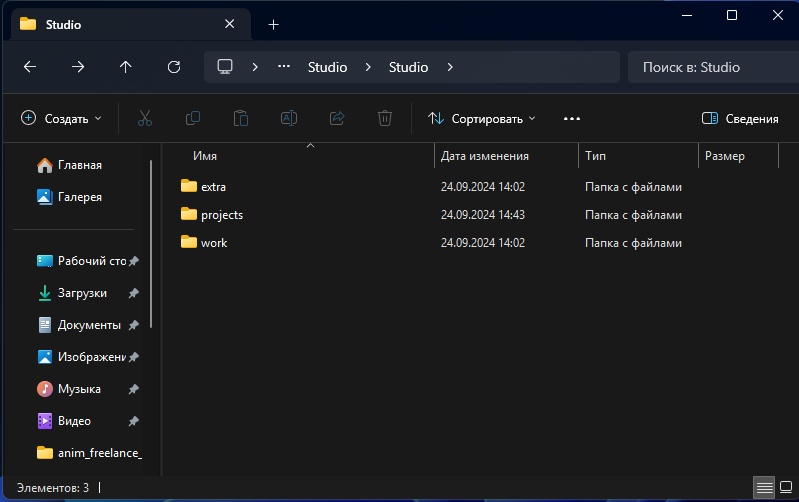Screen dimensions: 799x502
Task: Click the Back navigation arrow
Action: pos(30,67)
